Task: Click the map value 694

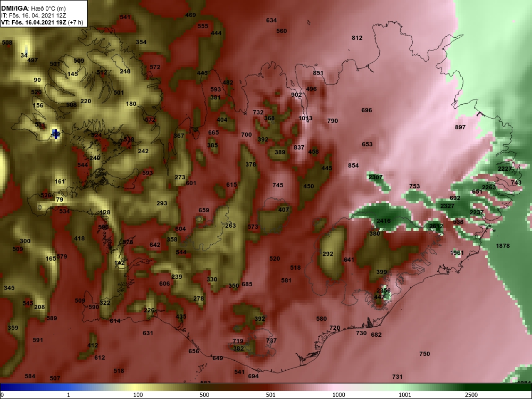Action: tap(253, 376)
